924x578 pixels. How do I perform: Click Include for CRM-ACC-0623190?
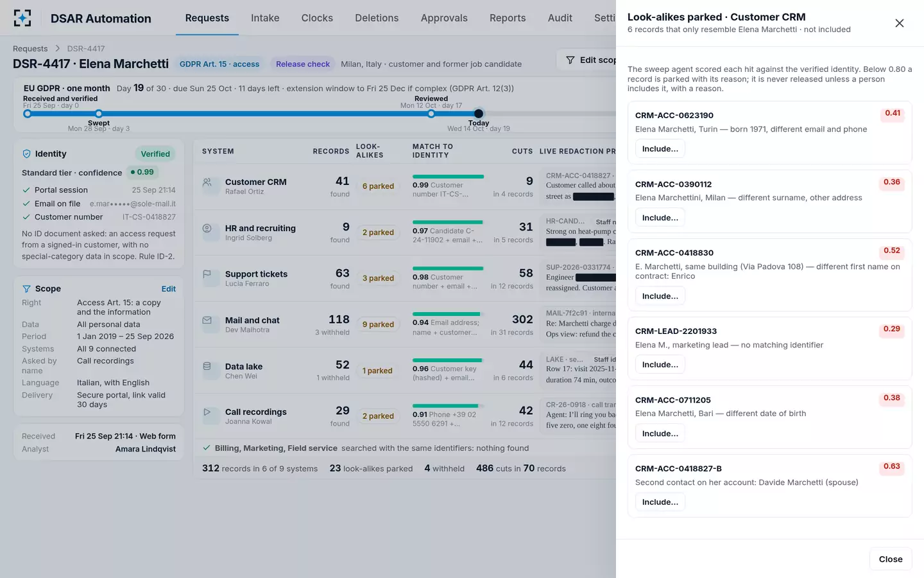tap(660, 149)
